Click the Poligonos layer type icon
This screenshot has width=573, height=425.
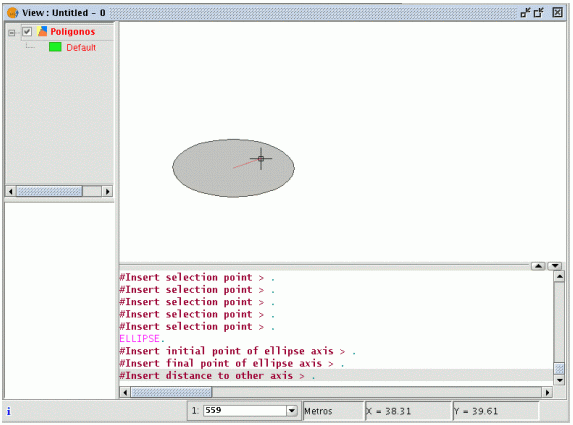click(42, 31)
